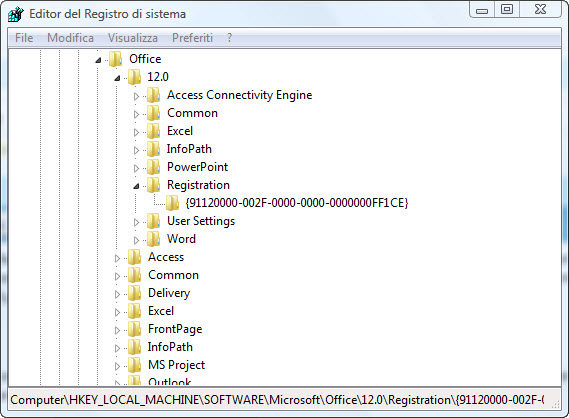Click the Registration folder icon
This screenshot has width=569, height=418.
pyautogui.click(x=153, y=185)
